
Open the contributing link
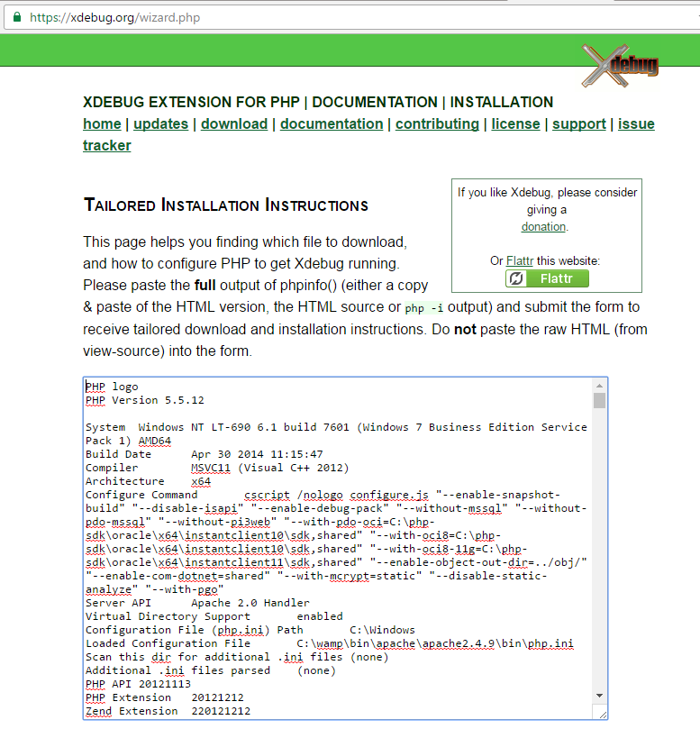coord(437,123)
